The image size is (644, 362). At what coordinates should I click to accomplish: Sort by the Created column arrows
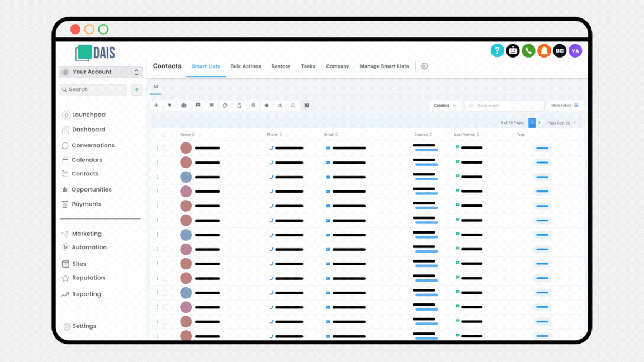pos(430,135)
